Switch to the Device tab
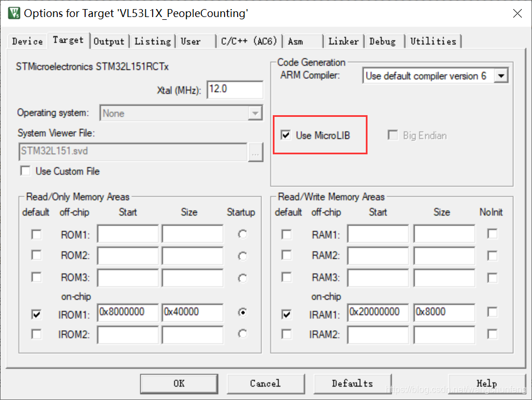 (x=27, y=41)
